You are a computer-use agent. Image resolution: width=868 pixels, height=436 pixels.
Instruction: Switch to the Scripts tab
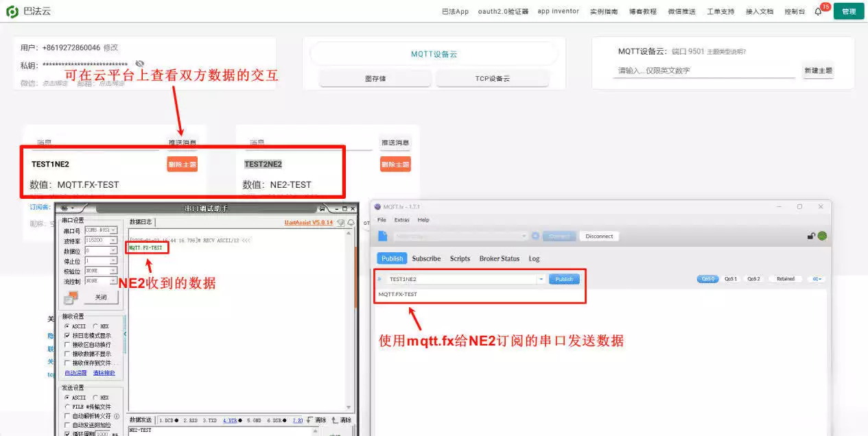click(460, 258)
